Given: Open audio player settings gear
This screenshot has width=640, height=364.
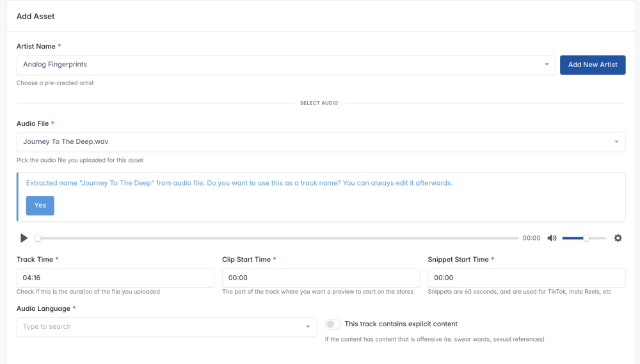Looking at the screenshot, I should pos(618,238).
